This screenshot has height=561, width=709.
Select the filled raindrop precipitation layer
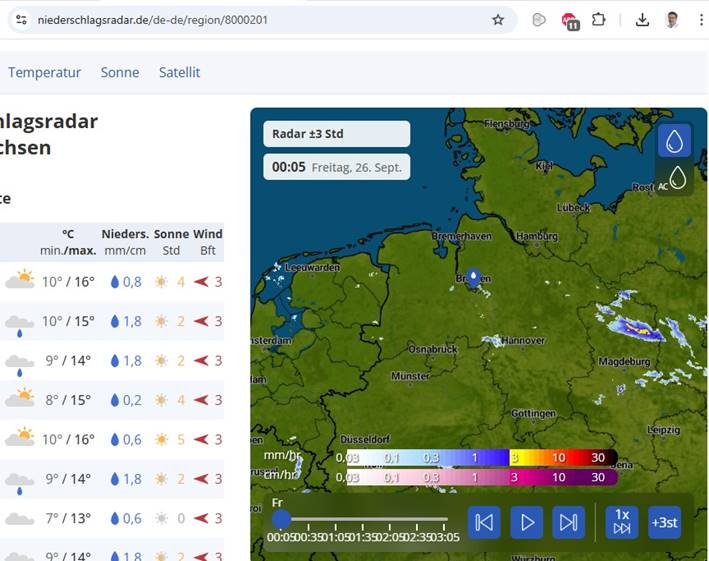coord(675,142)
